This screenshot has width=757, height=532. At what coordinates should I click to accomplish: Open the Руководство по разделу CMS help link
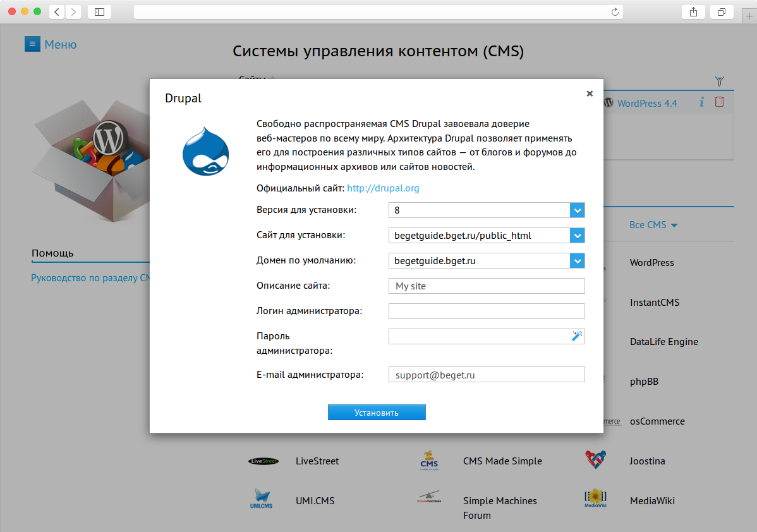click(x=91, y=278)
